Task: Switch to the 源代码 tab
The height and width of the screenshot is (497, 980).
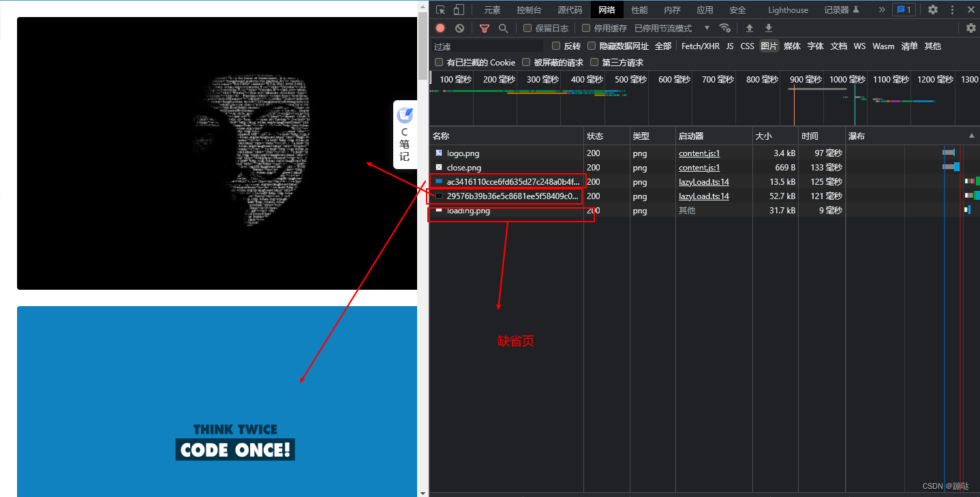Action: [x=570, y=10]
